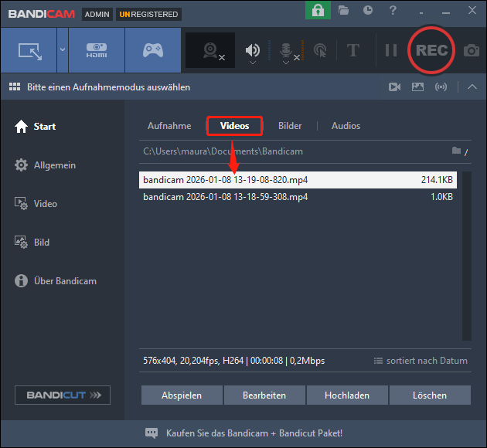The height and width of the screenshot is (448, 487).
Task: Click Abspielen button
Action: point(182,395)
